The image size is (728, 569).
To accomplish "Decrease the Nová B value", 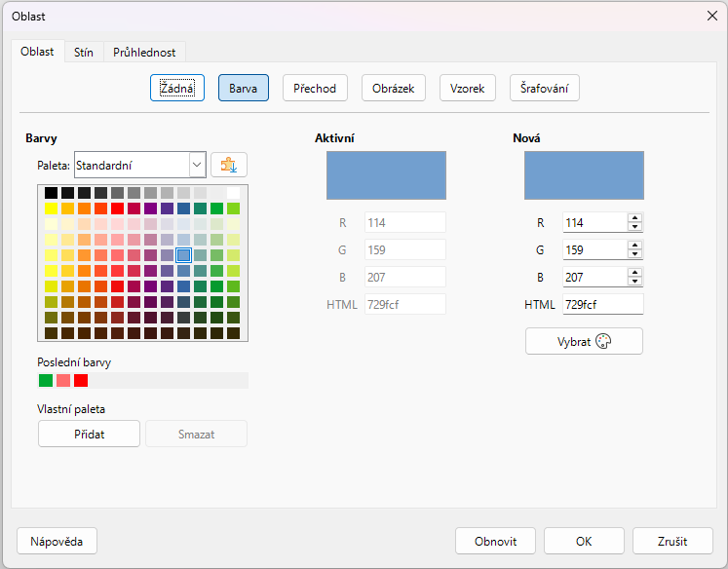I will pos(634,282).
